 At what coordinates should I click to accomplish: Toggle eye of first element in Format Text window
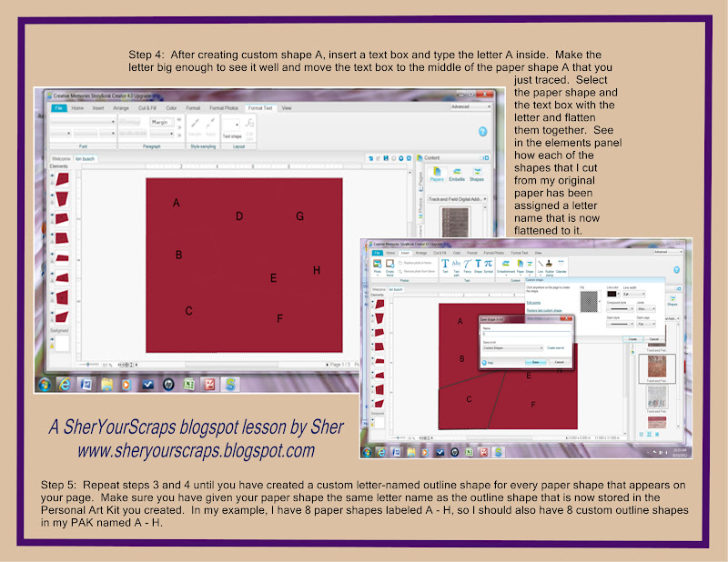click(x=52, y=176)
